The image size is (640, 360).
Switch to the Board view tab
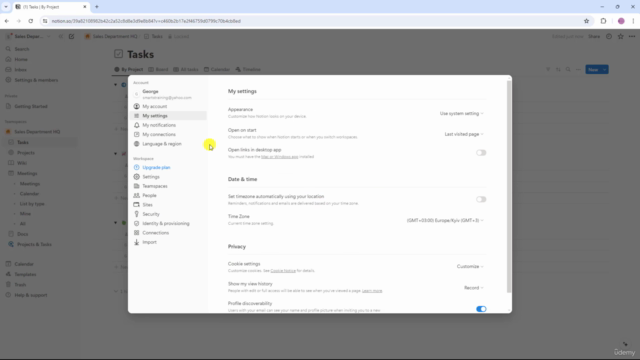point(158,69)
